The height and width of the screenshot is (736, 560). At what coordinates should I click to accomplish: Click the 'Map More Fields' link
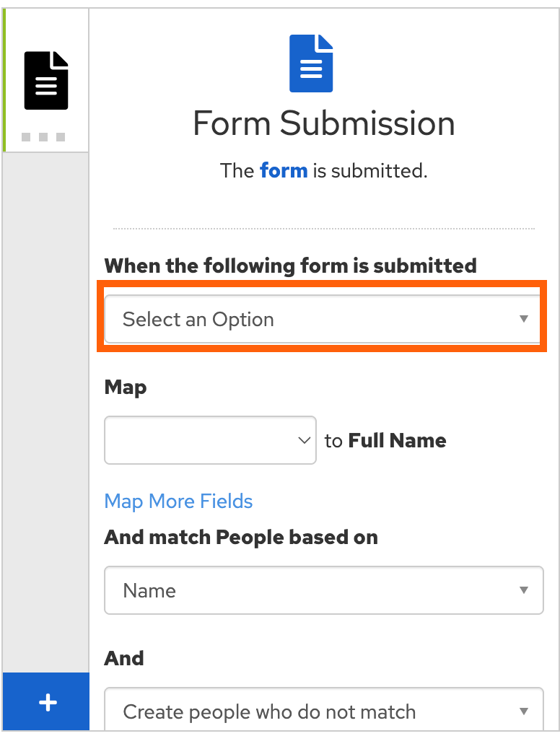pyautogui.click(x=178, y=501)
